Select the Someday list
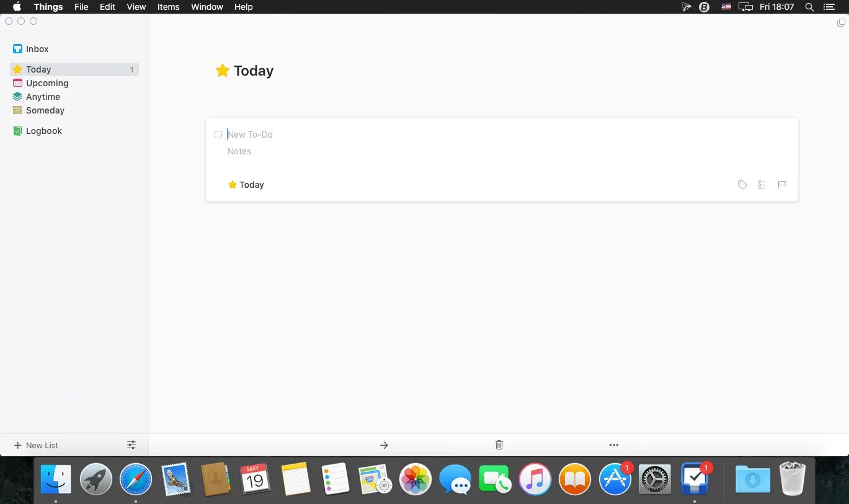 point(45,110)
